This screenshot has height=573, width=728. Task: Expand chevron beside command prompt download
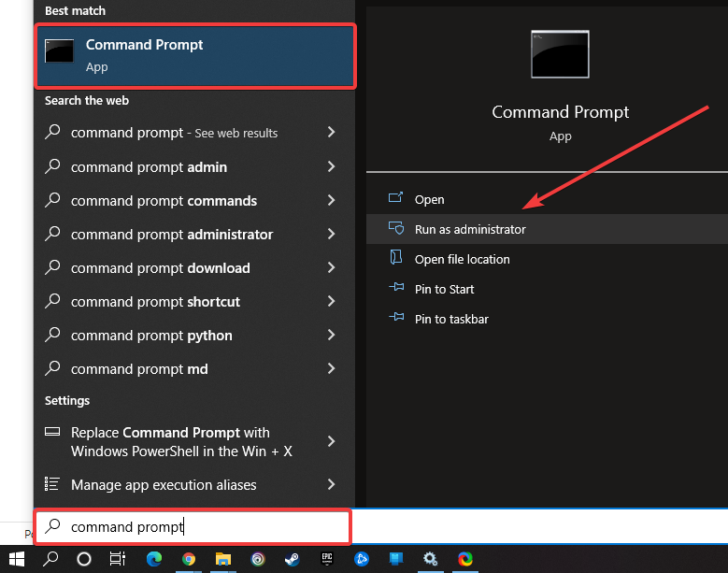(331, 268)
